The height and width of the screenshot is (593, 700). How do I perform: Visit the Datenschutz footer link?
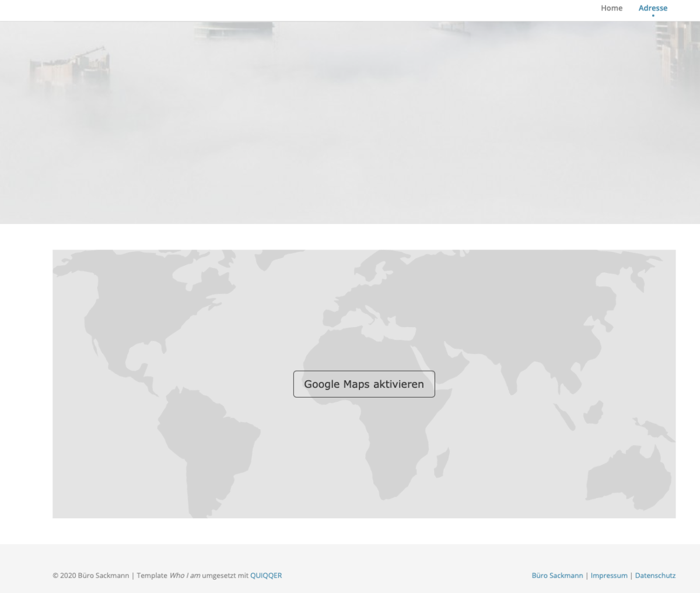pyautogui.click(x=655, y=576)
